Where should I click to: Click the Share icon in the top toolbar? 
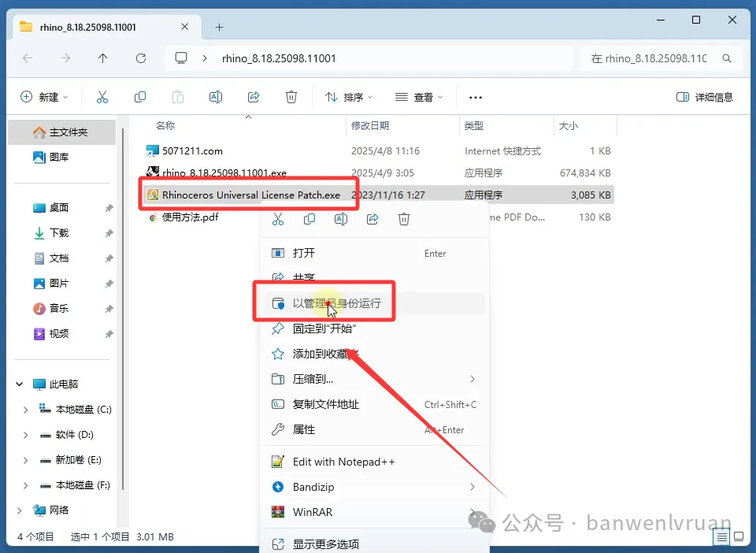click(254, 97)
